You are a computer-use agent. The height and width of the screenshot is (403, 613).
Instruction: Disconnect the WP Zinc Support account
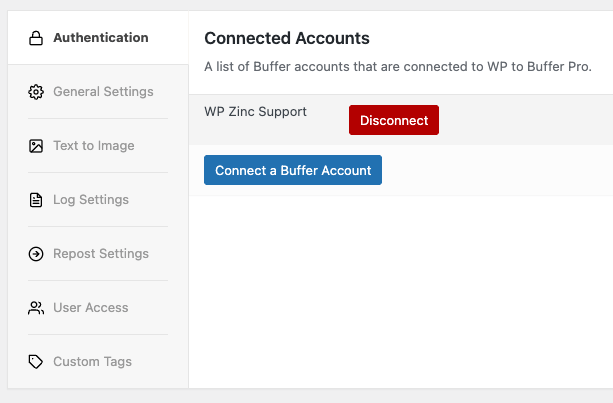click(394, 120)
